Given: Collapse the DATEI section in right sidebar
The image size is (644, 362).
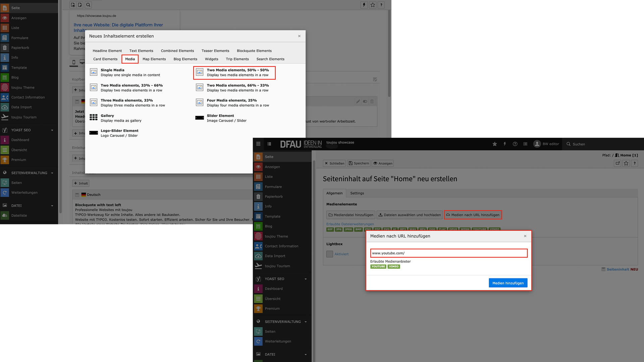Looking at the screenshot, I should pos(306,354).
